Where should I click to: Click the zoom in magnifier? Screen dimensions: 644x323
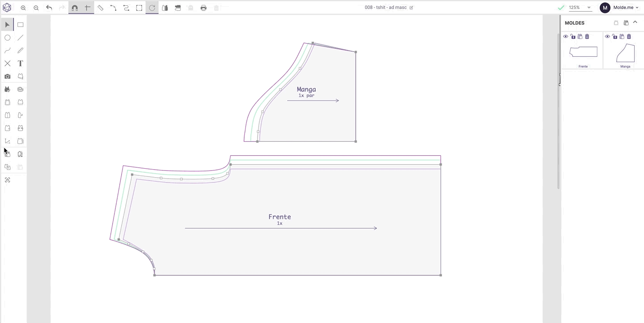click(x=23, y=8)
